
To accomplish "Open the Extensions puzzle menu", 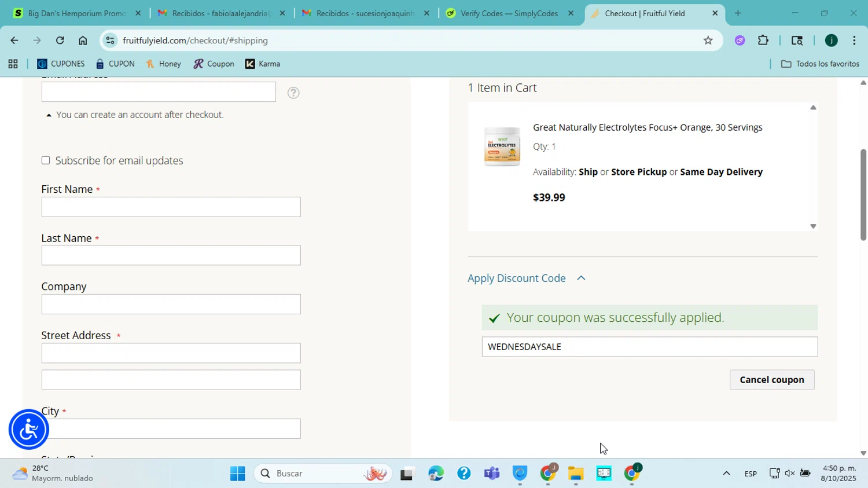I will (763, 41).
